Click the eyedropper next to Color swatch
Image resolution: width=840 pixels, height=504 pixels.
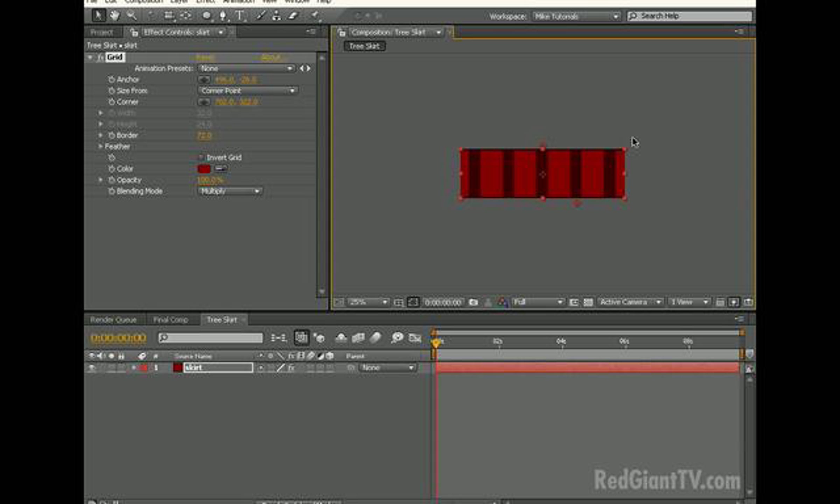(x=221, y=169)
